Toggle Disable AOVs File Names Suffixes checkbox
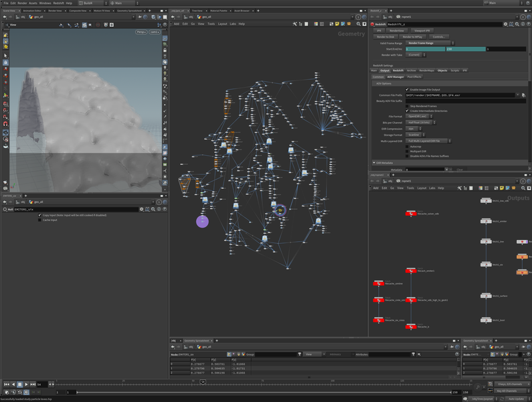532x402 pixels. pos(407,156)
